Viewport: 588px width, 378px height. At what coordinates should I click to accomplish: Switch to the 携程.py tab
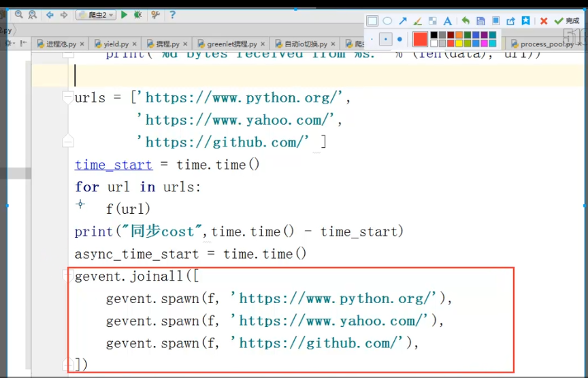point(167,44)
